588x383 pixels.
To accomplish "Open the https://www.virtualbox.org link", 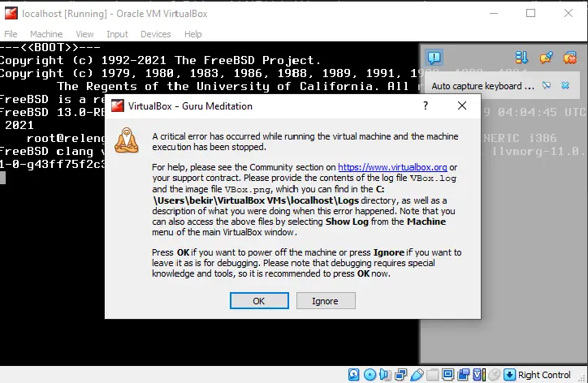I will tap(392, 167).
